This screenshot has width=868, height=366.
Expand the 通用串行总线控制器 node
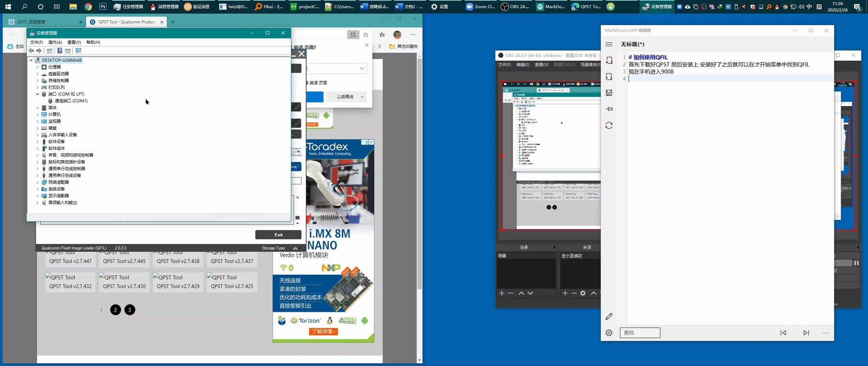point(38,169)
